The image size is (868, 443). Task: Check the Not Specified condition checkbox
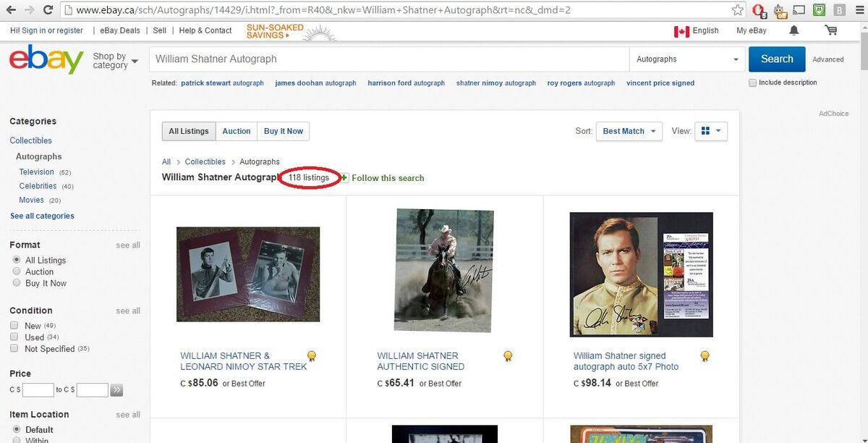pos(14,349)
